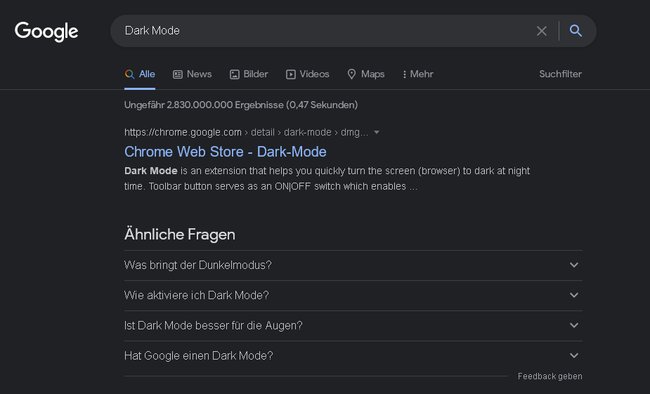This screenshot has height=394, width=650.
Task: Switch to the Bilder tab
Action: point(249,74)
